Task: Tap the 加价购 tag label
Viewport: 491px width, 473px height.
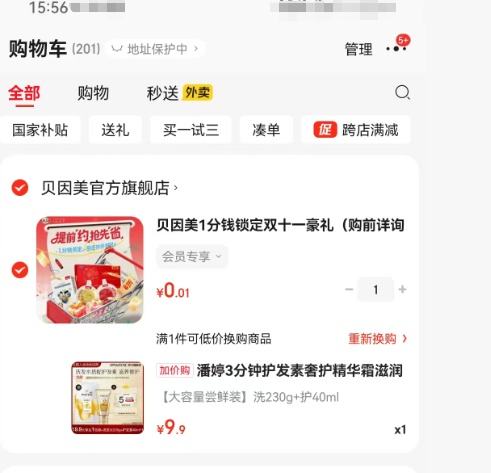Action: pyautogui.click(x=174, y=370)
